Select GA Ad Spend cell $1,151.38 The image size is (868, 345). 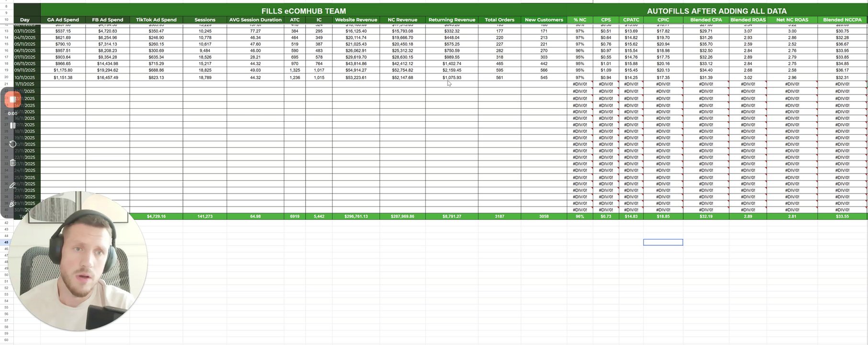point(63,77)
